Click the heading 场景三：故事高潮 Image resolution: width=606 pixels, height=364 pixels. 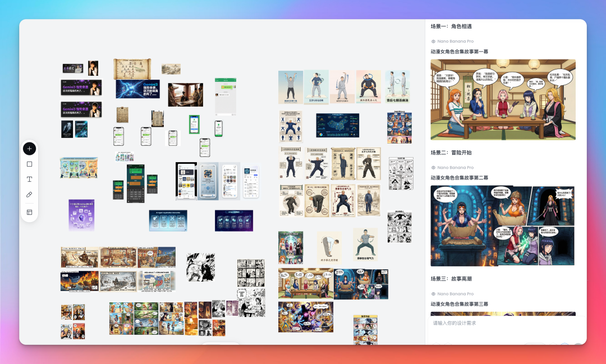(x=451, y=279)
